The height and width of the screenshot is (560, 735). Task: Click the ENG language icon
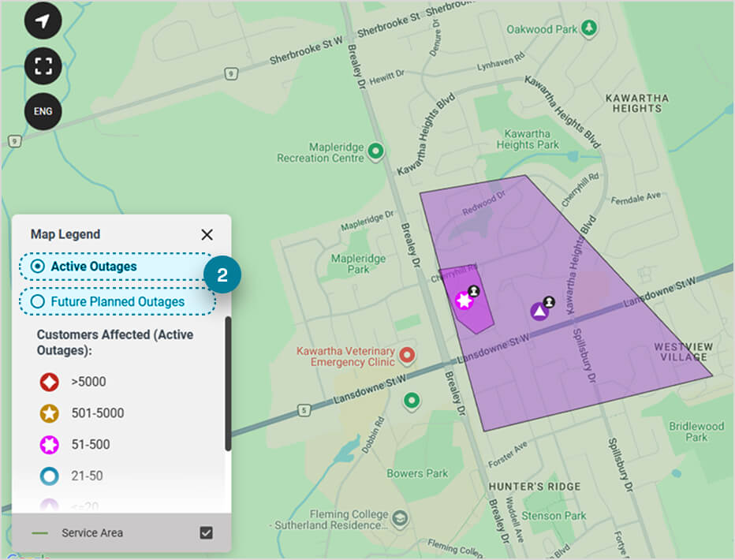[43, 111]
